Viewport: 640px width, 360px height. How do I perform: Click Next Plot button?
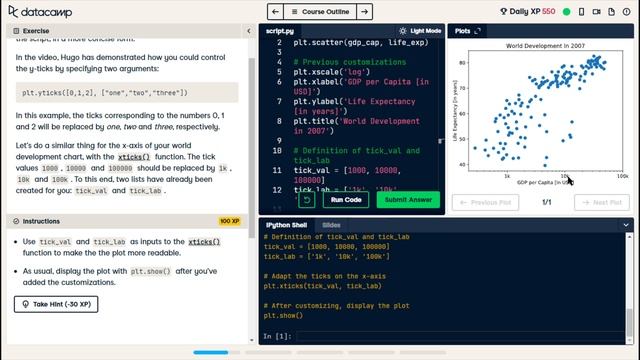coord(602,202)
